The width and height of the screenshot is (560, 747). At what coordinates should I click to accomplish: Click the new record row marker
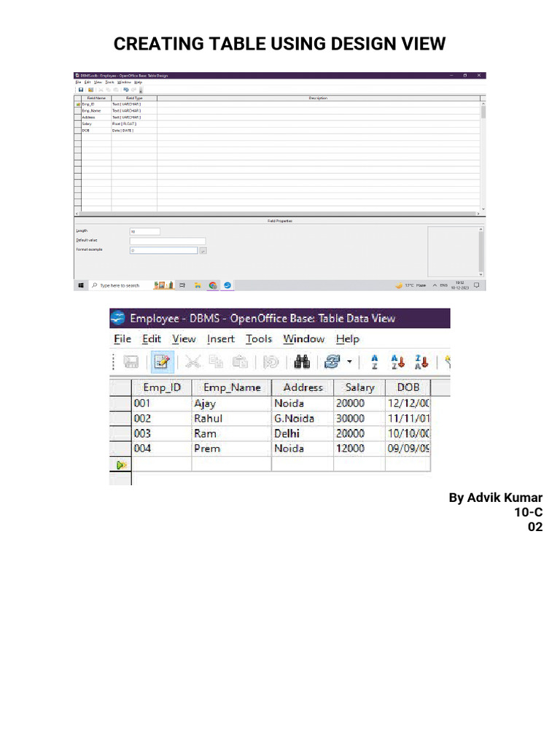tap(120, 465)
